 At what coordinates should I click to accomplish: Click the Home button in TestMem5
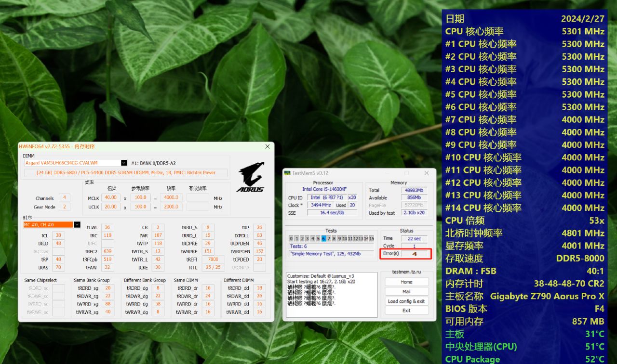(x=406, y=282)
